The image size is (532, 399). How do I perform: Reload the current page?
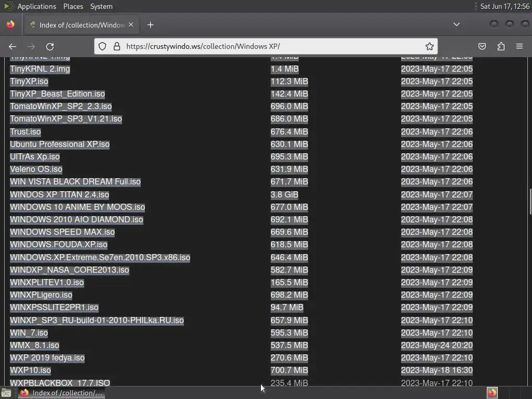(x=50, y=46)
